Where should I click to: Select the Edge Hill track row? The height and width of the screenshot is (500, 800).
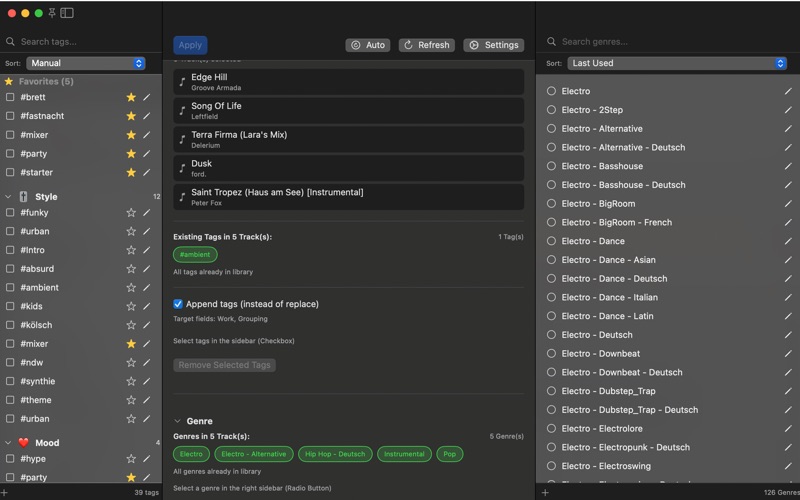[348, 82]
